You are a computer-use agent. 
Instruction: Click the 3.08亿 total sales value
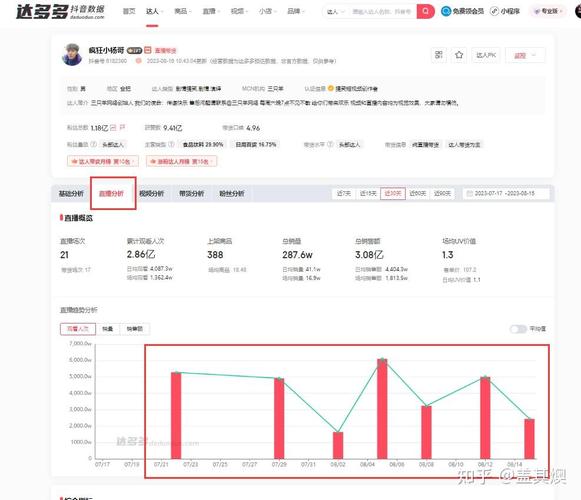tap(369, 255)
